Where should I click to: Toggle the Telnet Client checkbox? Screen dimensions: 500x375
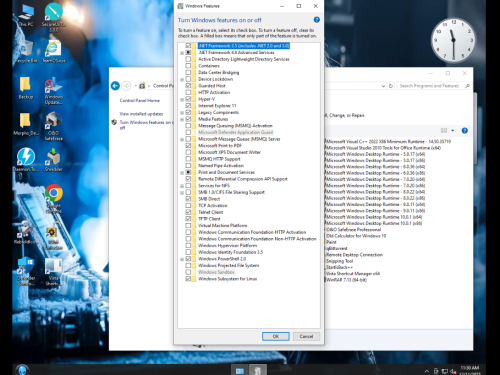(188, 212)
